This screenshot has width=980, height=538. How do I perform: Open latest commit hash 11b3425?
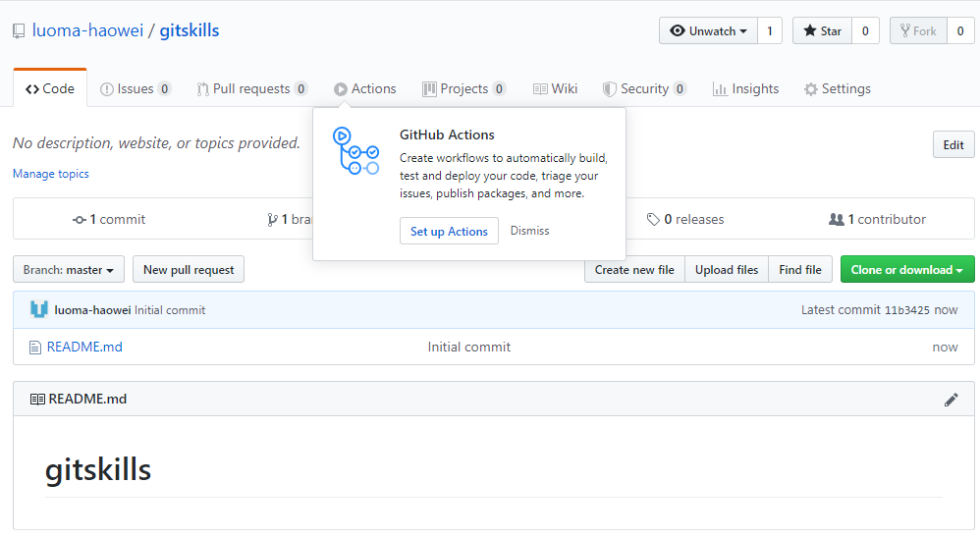pos(907,310)
